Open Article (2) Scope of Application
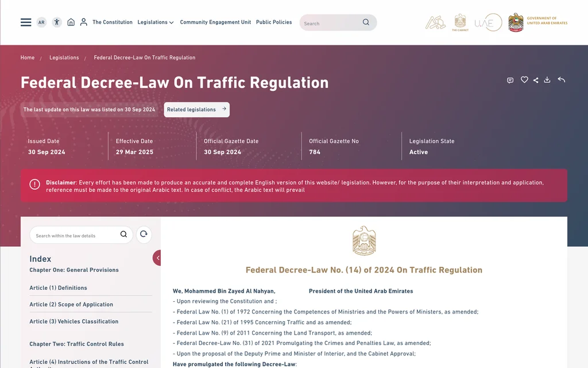Viewport: 588px width, 368px height. 71,305
